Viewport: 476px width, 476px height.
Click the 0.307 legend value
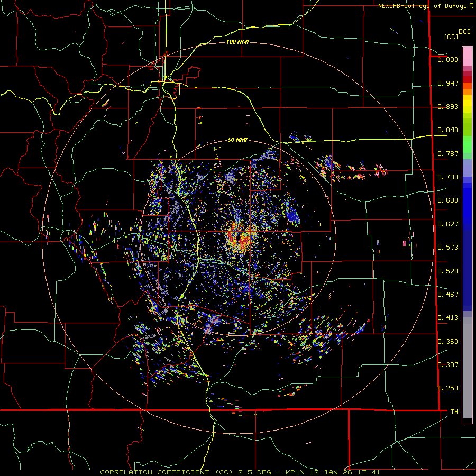448,365
